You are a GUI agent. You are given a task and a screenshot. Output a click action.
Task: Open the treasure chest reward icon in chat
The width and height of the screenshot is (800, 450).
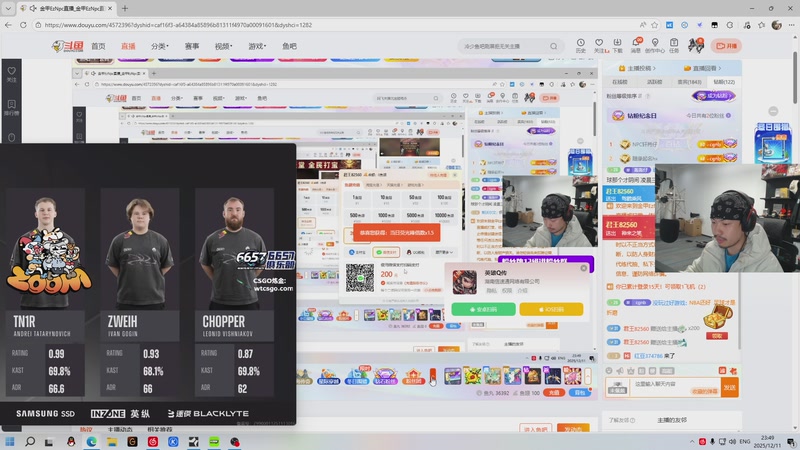point(718,319)
